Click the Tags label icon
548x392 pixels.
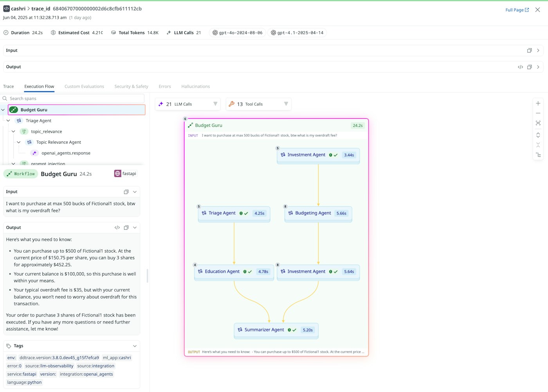(9, 346)
